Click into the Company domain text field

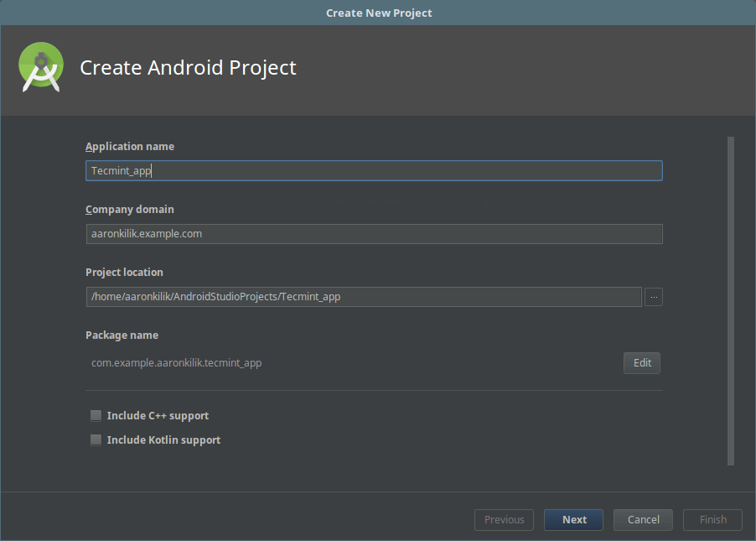point(374,234)
